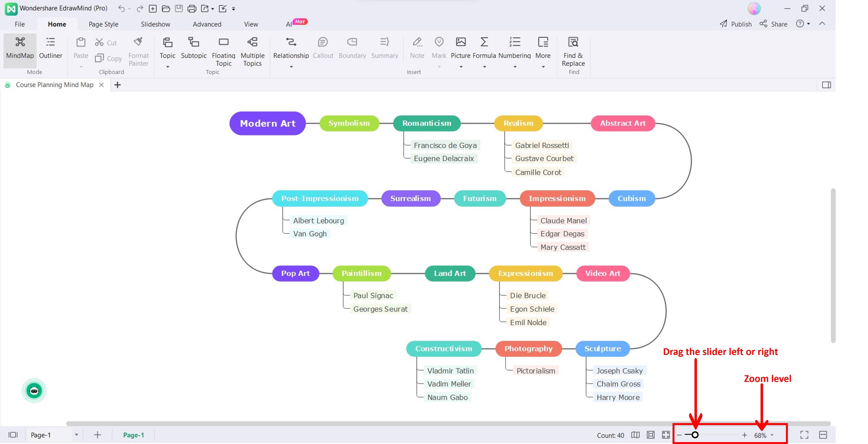Expand the Page-1 selector dropdown
The height and width of the screenshot is (444, 868).
[x=77, y=435]
